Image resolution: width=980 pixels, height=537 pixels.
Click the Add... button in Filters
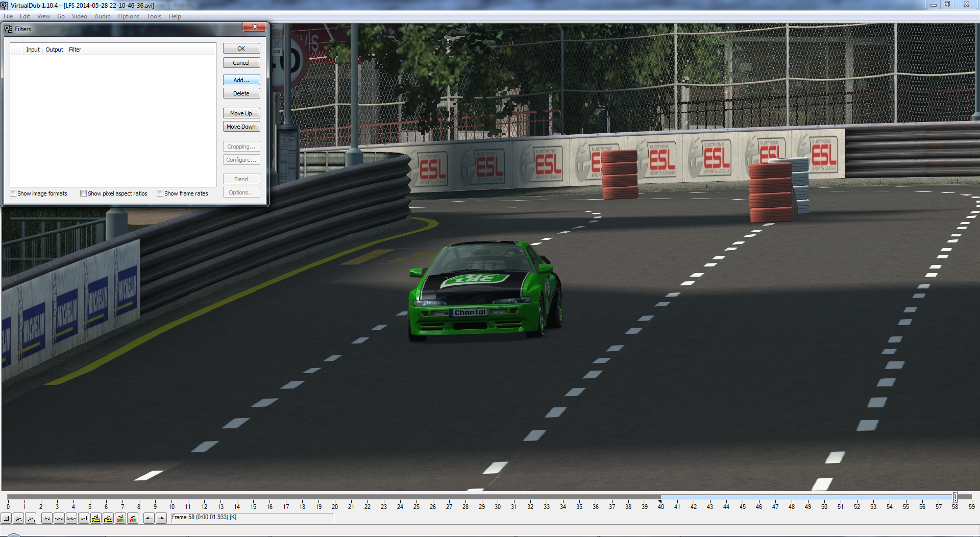click(241, 80)
